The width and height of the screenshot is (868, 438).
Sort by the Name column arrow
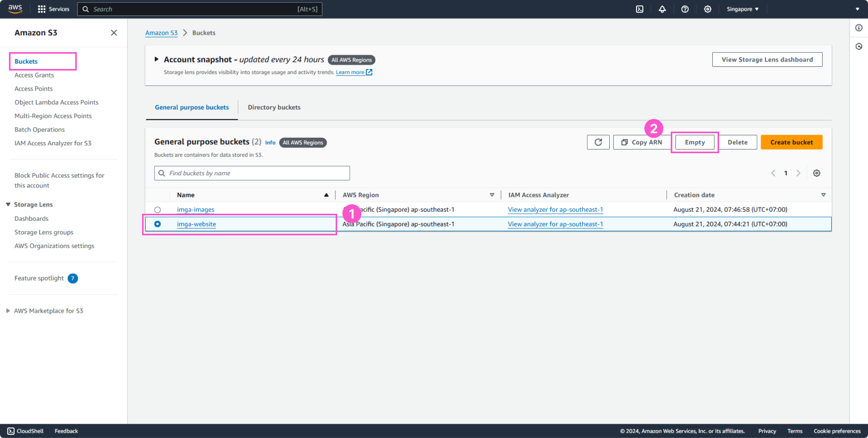(x=326, y=195)
